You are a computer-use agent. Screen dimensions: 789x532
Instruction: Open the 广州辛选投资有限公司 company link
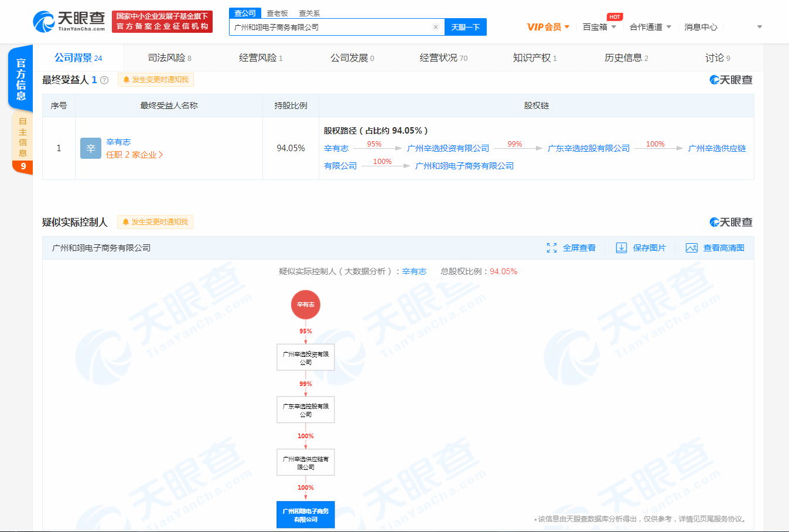coord(448,148)
